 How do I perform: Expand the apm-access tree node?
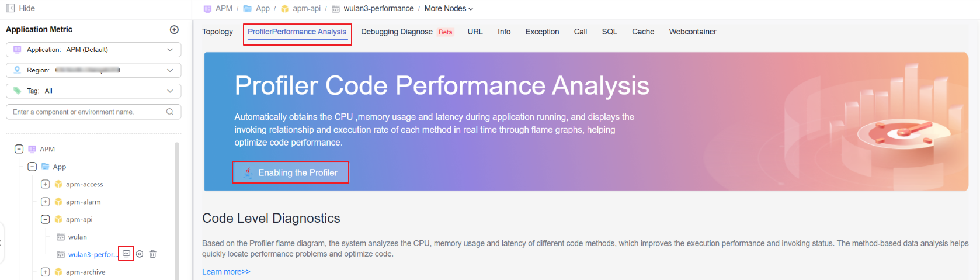tap(45, 184)
